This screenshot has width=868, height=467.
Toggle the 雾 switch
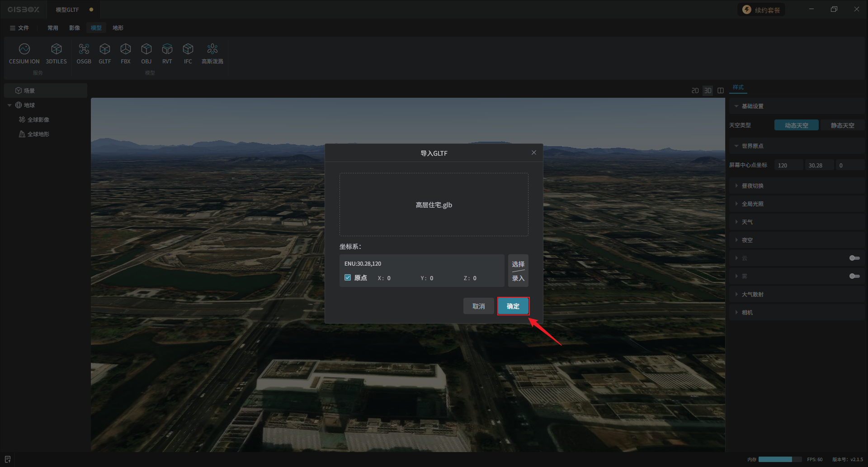coord(854,276)
